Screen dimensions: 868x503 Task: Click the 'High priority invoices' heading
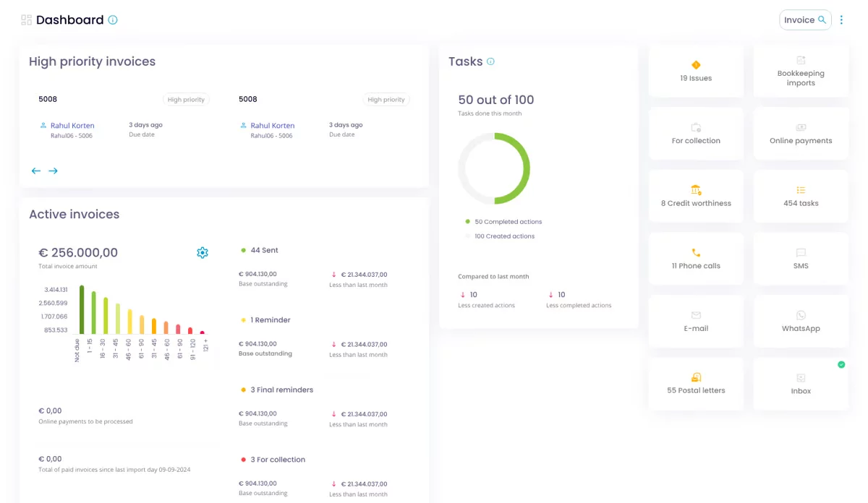pos(93,61)
